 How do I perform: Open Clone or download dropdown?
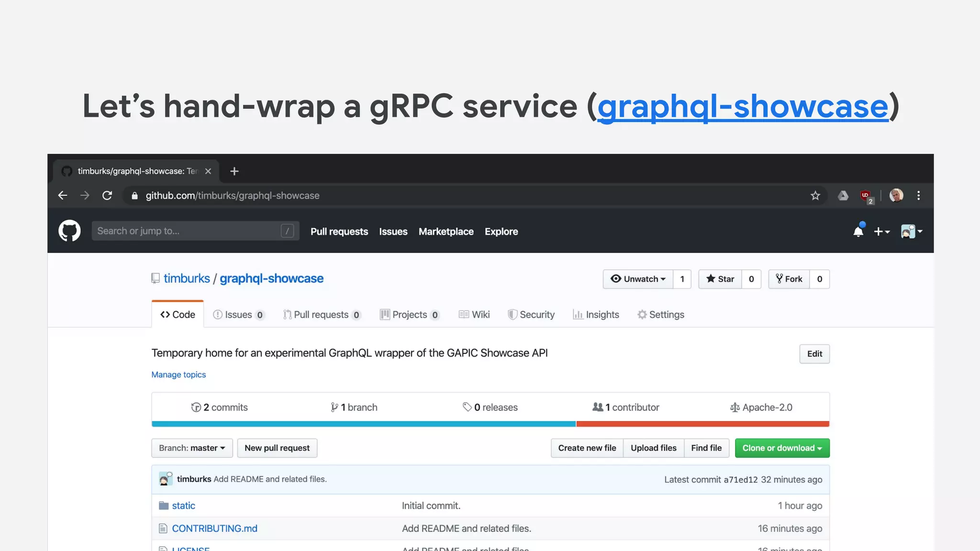pyautogui.click(x=782, y=448)
